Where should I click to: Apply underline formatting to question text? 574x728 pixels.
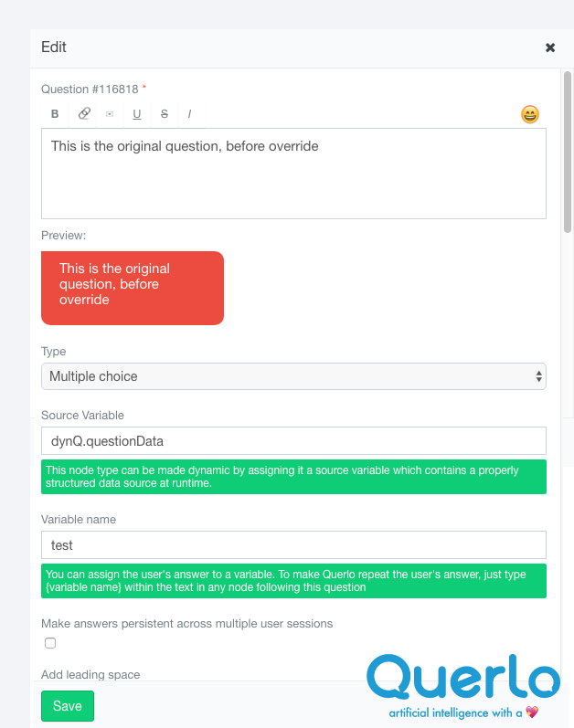pos(136,114)
